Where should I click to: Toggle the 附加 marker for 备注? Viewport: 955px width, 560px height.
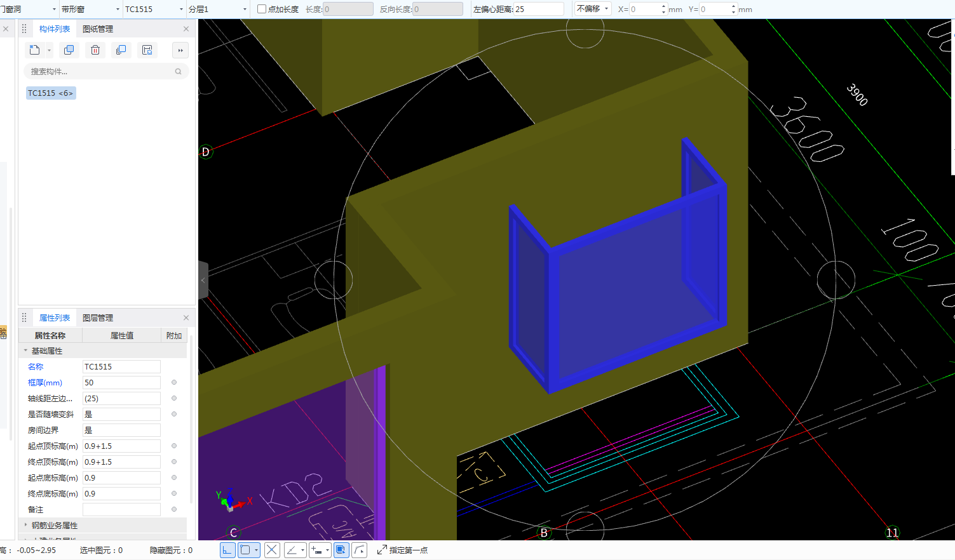point(174,510)
